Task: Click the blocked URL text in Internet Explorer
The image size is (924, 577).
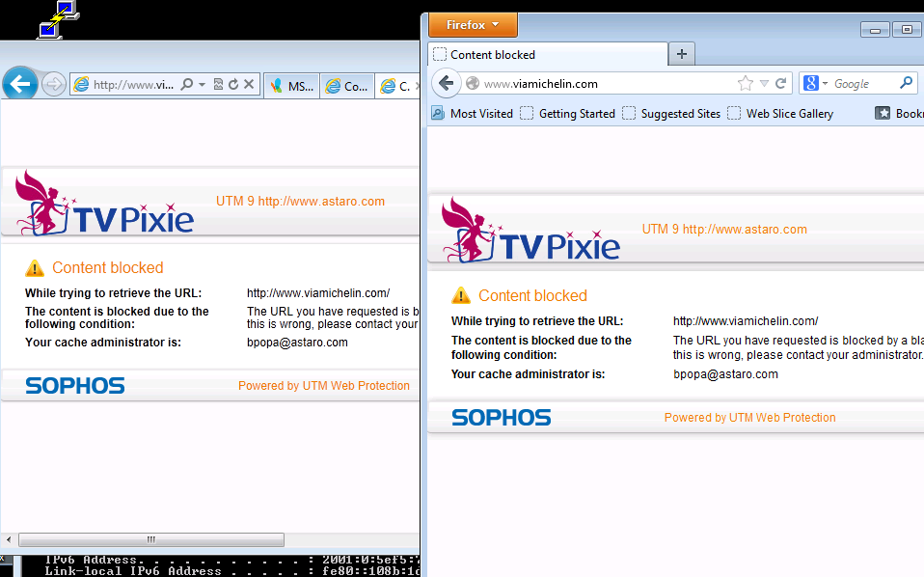Action: click(318, 293)
